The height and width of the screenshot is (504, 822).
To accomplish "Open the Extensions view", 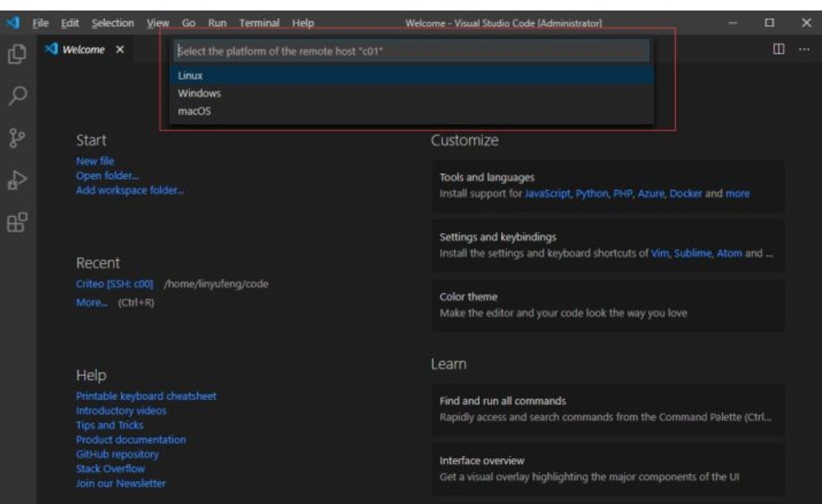I will click(x=16, y=222).
